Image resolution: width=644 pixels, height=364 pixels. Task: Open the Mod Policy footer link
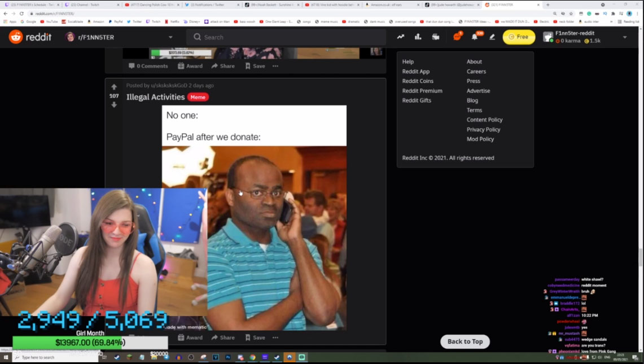[x=480, y=139]
